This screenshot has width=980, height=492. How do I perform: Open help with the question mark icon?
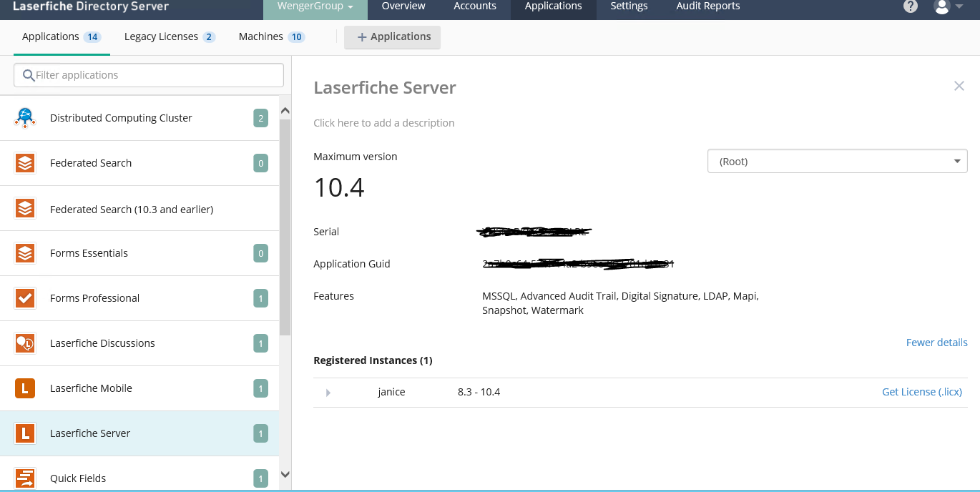tap(910, 6)
